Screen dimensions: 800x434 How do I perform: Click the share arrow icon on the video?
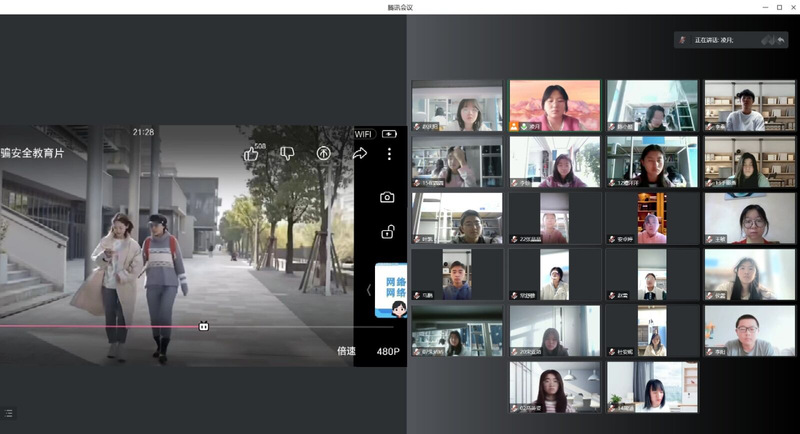pyautogui.click(x=360, y=154)
